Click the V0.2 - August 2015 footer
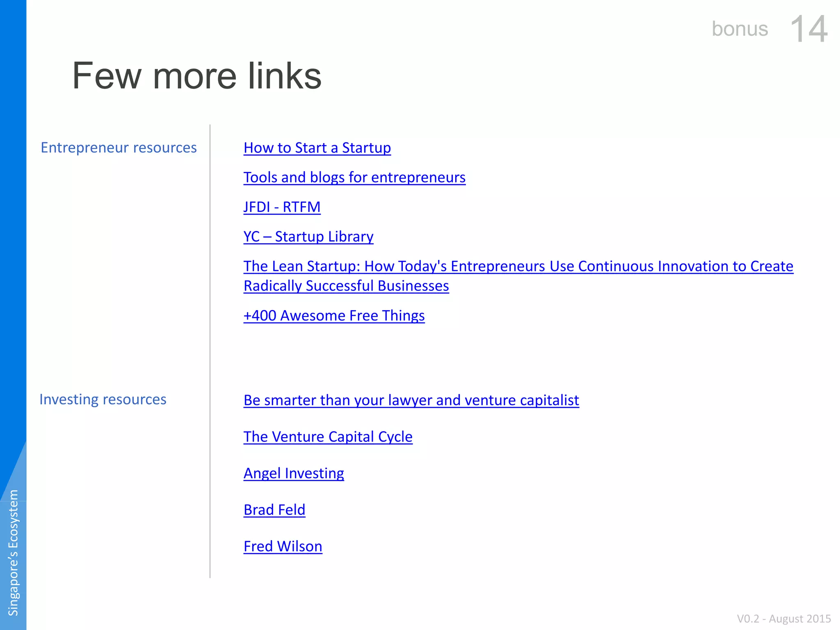The image size is (840, 630). pos(784,618)
